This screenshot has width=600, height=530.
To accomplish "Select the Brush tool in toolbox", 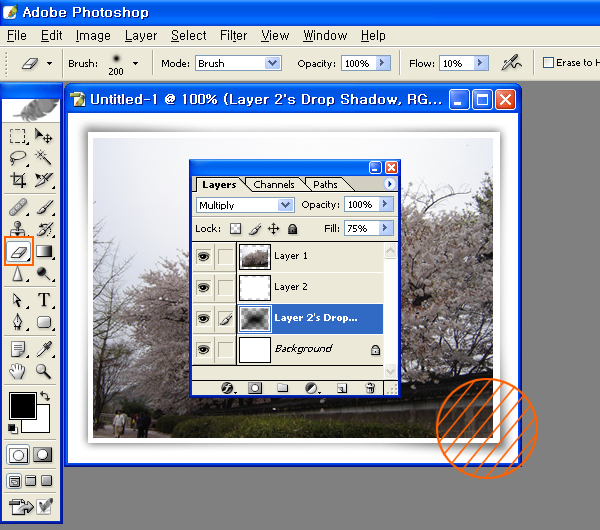I will click(x=43, y=207).
